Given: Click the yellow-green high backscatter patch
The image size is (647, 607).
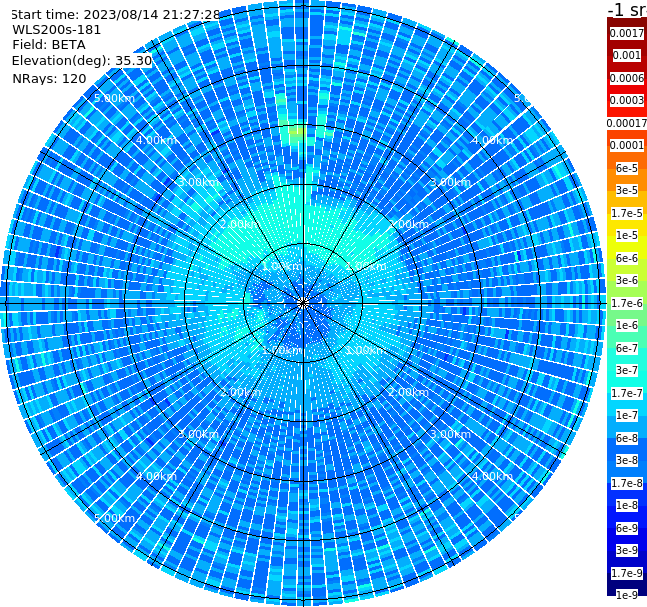Looking at the screenshot, I should (296, 133).
